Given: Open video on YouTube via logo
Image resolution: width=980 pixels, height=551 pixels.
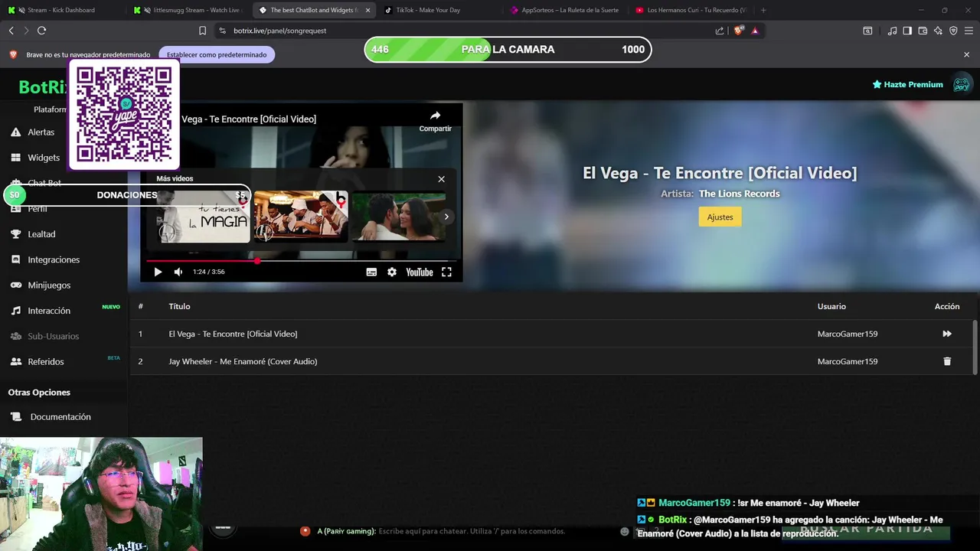Looking at the screenshot, I should pos(420,272).
